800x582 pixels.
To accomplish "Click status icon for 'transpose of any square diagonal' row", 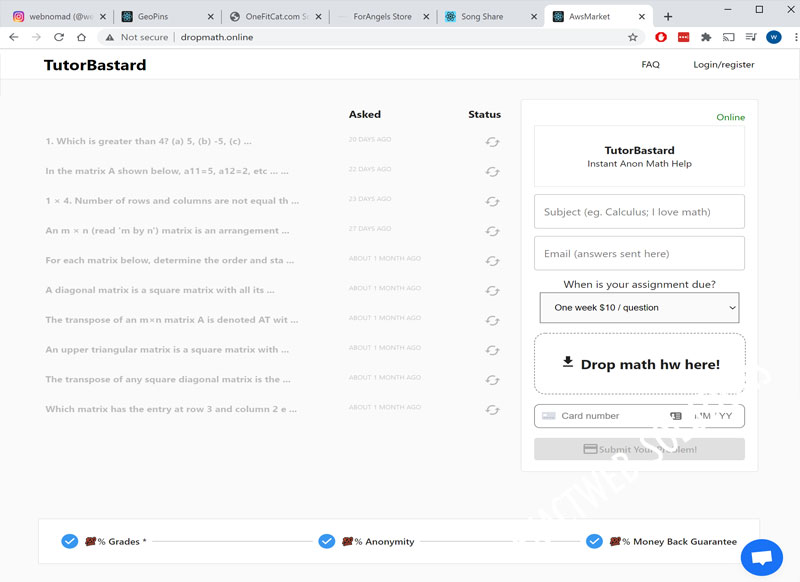I will 492,380.
